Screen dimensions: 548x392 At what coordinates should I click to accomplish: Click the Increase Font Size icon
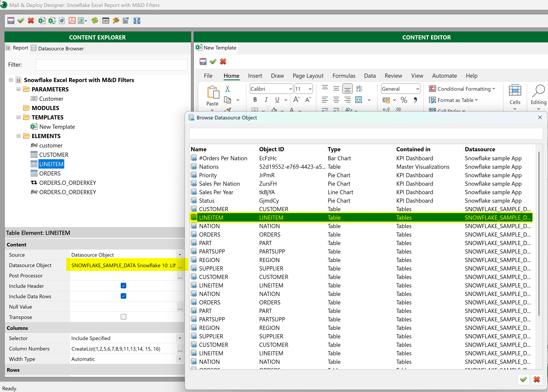point(296,100)
